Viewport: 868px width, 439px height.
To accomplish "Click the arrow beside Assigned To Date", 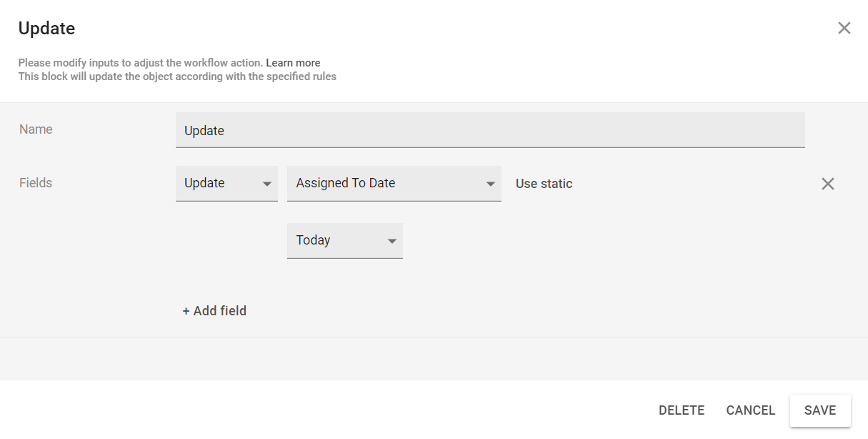I will [x=491, y=184].
